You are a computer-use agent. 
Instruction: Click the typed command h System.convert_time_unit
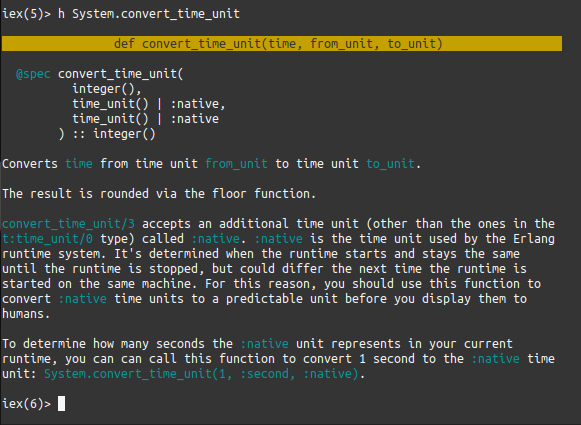click(x=149, y=14)
